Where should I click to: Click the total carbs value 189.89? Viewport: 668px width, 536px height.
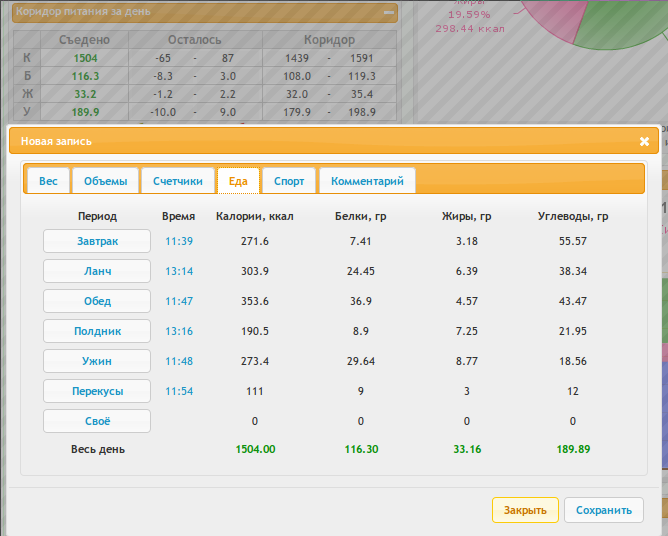(573, 449)
